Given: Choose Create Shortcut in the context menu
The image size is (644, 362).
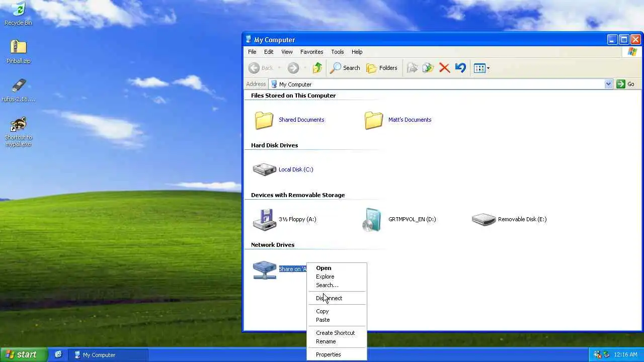Looking at the screenshot, I should (x=337, y=333).
